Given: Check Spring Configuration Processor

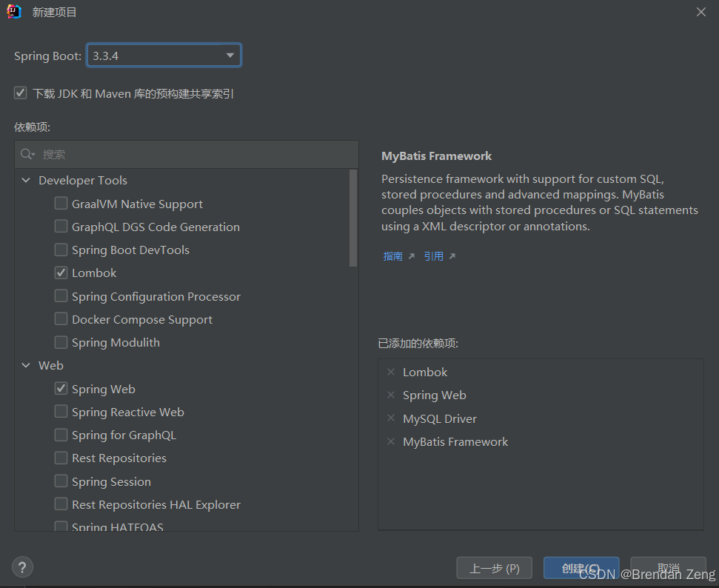Looking at the screenshot, I should pyautogui.click(x=61, y=295).
